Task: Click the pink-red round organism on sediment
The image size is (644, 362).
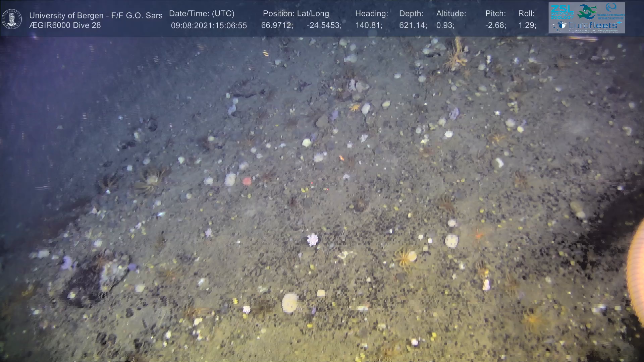Action: point(247,181)
